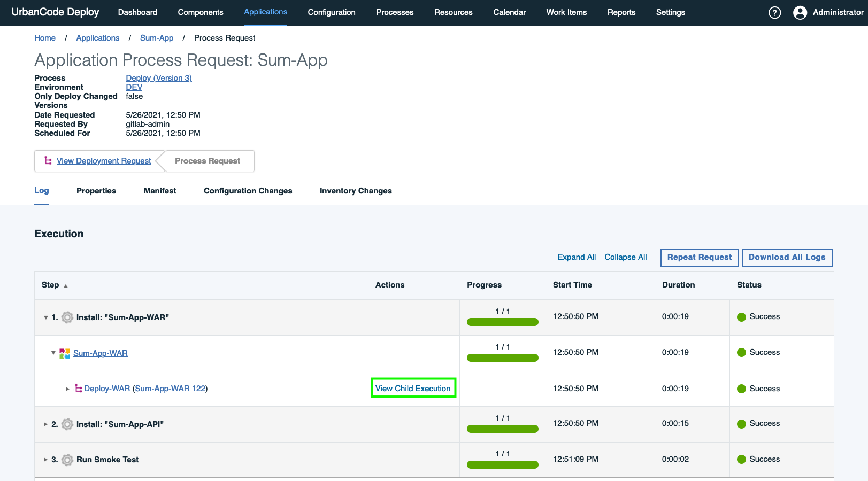
Task: Open the DEV environment link
Action: pos(134,87)
